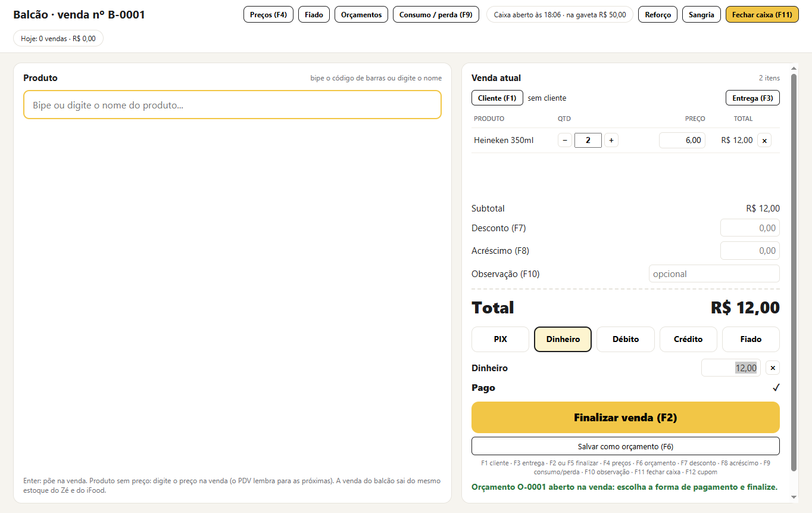Click the Desconto (F7) amount field
The image size is (812, 513).
click(750, 228)
